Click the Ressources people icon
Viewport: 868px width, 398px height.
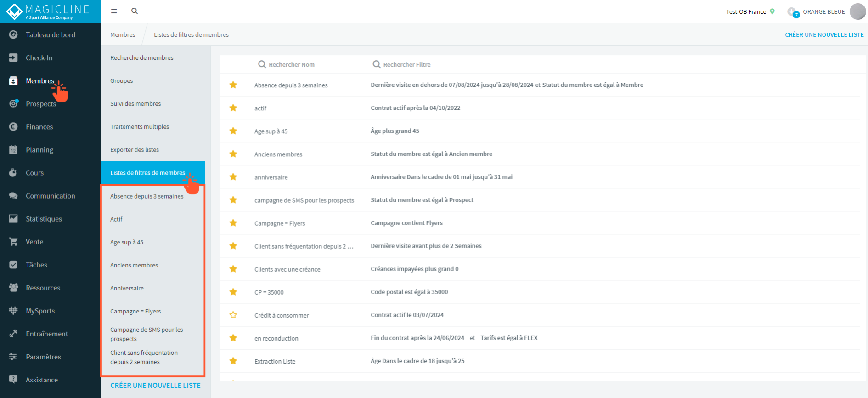point(13,288)
